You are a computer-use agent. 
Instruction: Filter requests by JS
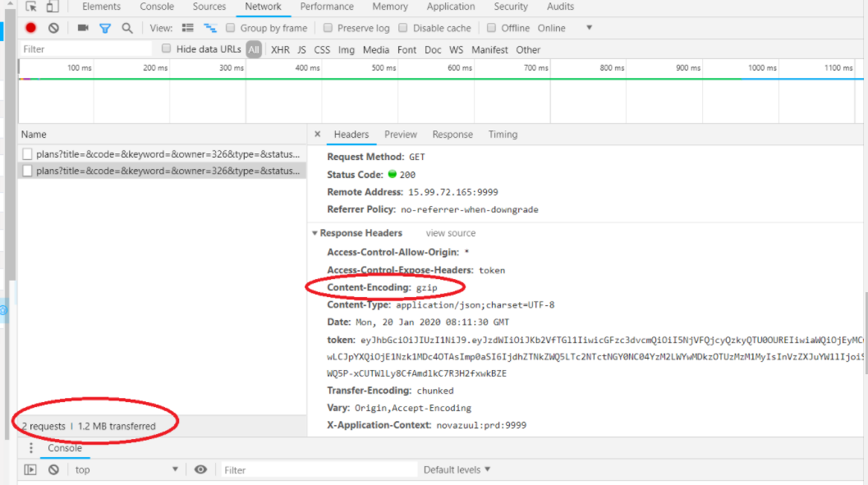coord(301,50)
